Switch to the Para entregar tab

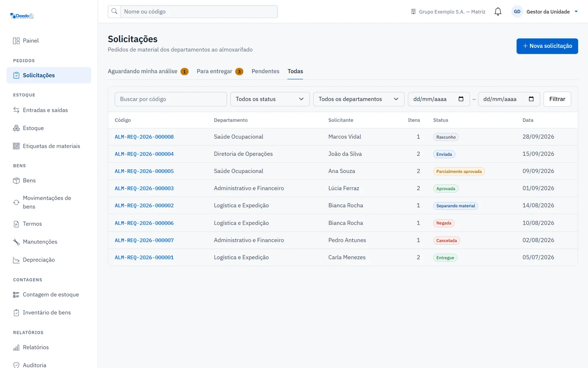pyautogui.click(x=220, y=71)
